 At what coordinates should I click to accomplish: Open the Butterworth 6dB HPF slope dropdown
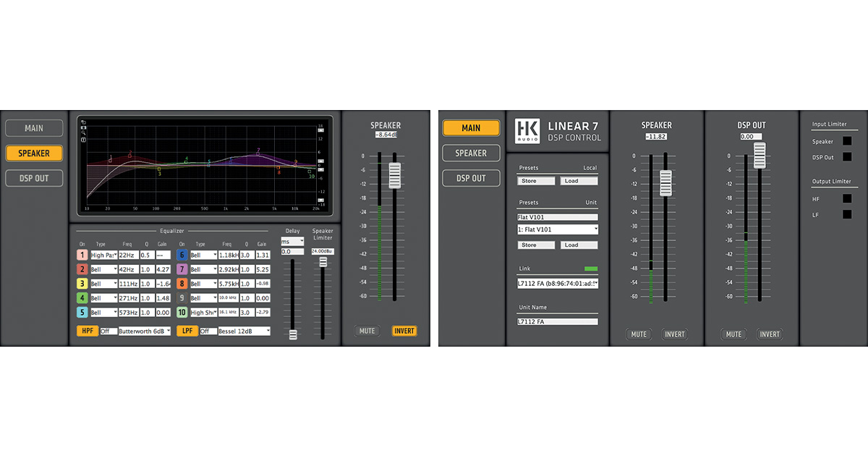pyautogui.click(x=145, y=331)
